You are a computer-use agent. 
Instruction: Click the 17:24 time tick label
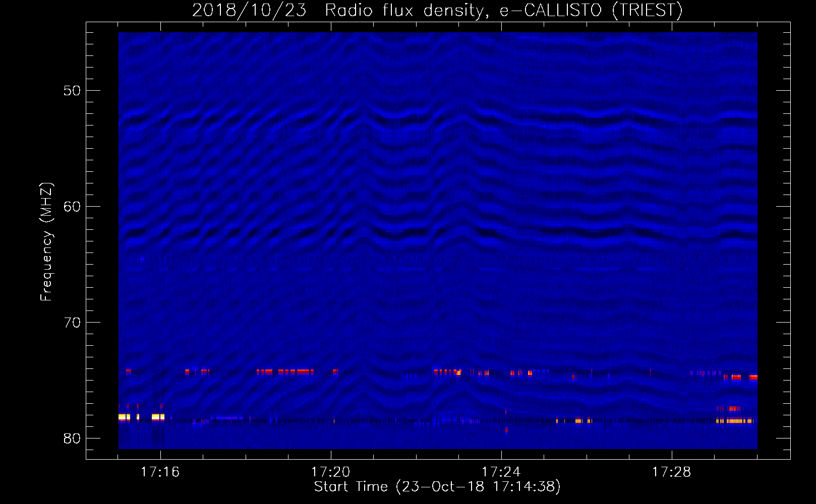pos(501,472)
